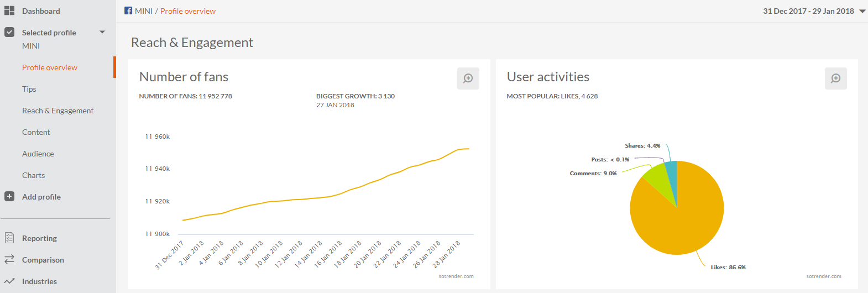868x293 pixels.
Task: Open the Content section in the sidebar
Action: tap(36, 132)
